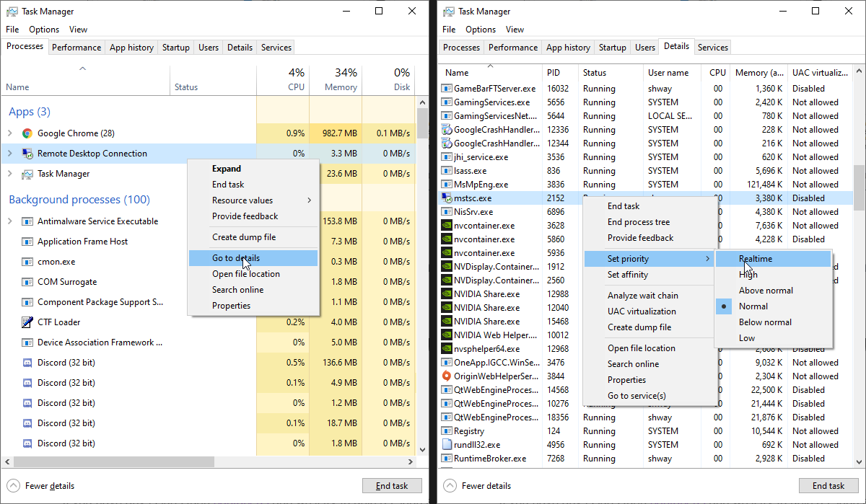Open the Resource values submenu

(x=253, y=200)
